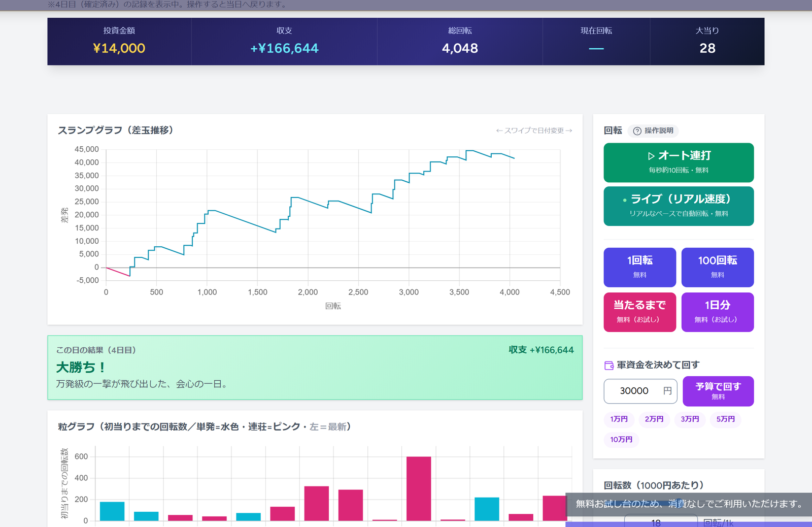
Task: Select the 3万円 budget chip
Action: click(x=690, y=419)
